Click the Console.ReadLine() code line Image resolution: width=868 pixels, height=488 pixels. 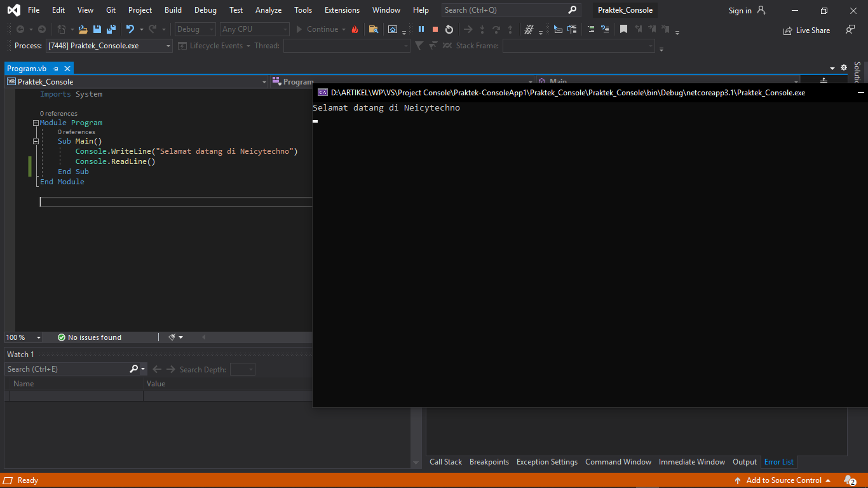(x=115, y=161)
